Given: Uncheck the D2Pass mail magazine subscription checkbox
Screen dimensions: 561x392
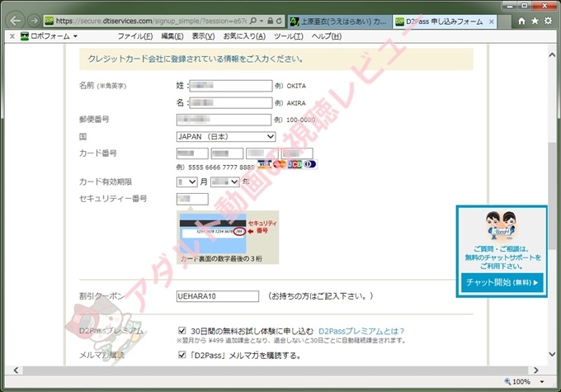Looking at the screenshot, I should pyautogui.click(x=182, y=355).
